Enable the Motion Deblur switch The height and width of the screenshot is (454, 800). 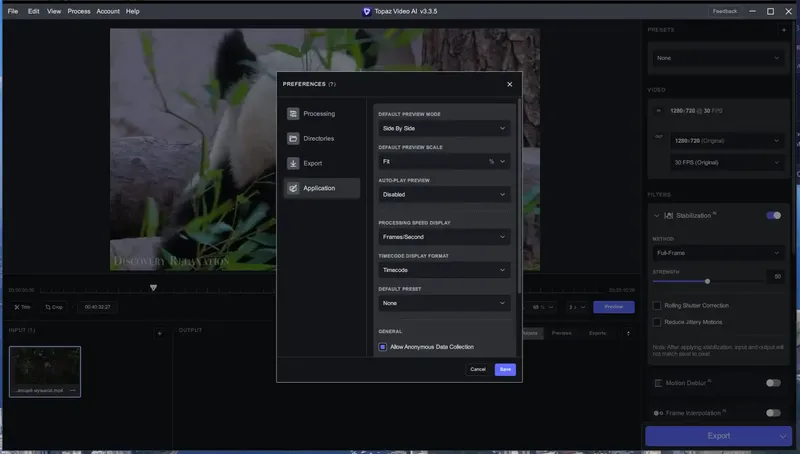(x=773, y=383)
